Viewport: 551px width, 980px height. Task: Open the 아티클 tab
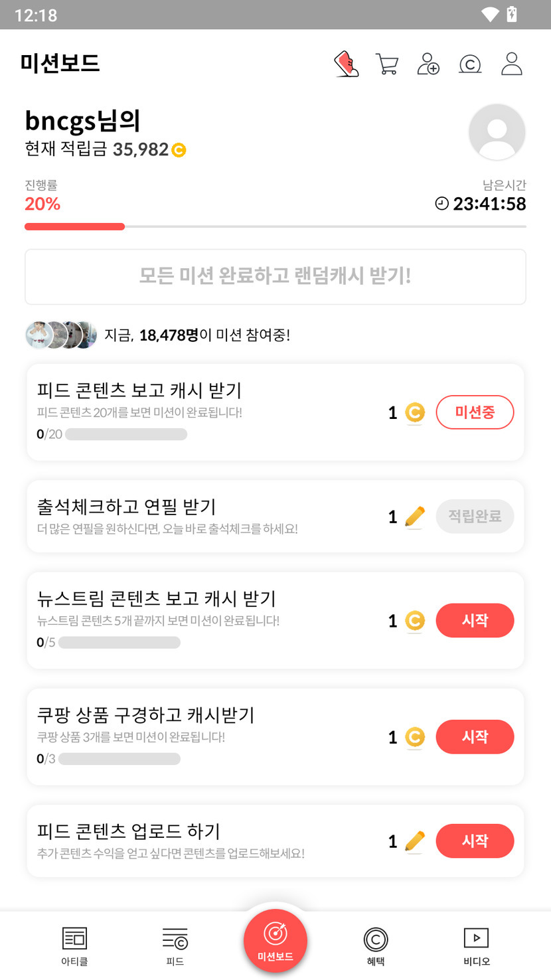74,945
